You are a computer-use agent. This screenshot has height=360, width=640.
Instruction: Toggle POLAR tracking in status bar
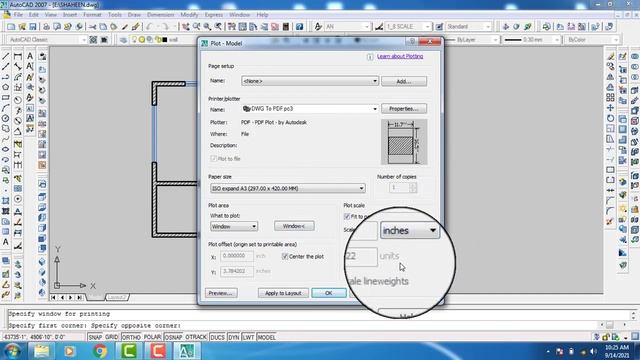tap(152, 337)
